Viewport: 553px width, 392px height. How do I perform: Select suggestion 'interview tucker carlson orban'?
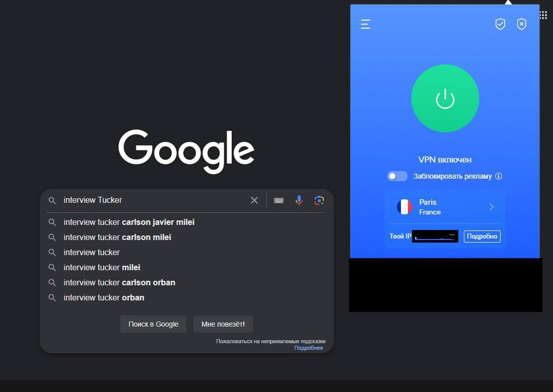pyautogui.click(x=119, y=282)
